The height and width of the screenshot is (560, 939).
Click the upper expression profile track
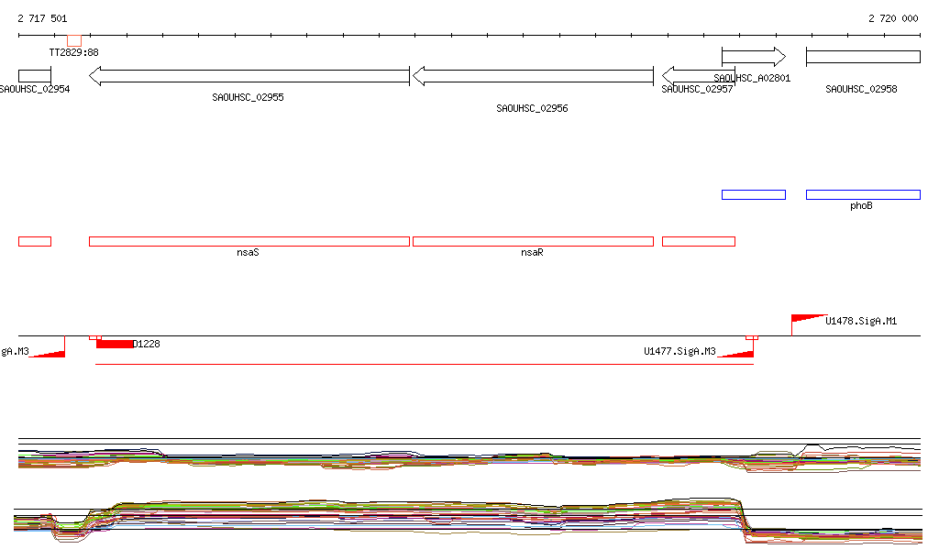tap(458, 458)
